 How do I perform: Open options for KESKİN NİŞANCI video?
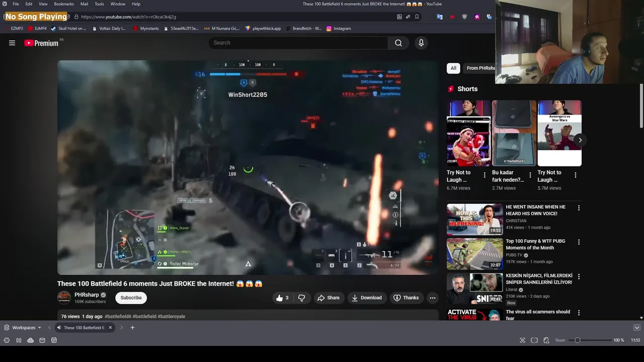coord(579,277)
